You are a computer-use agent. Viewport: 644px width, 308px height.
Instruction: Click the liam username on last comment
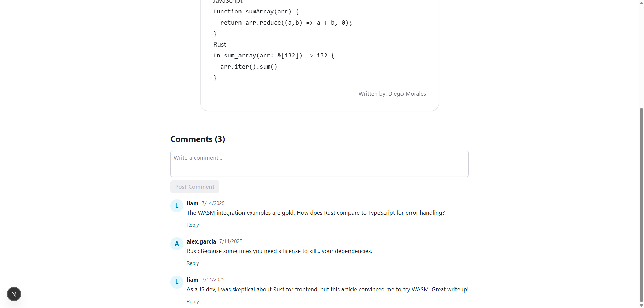(192, 280)
